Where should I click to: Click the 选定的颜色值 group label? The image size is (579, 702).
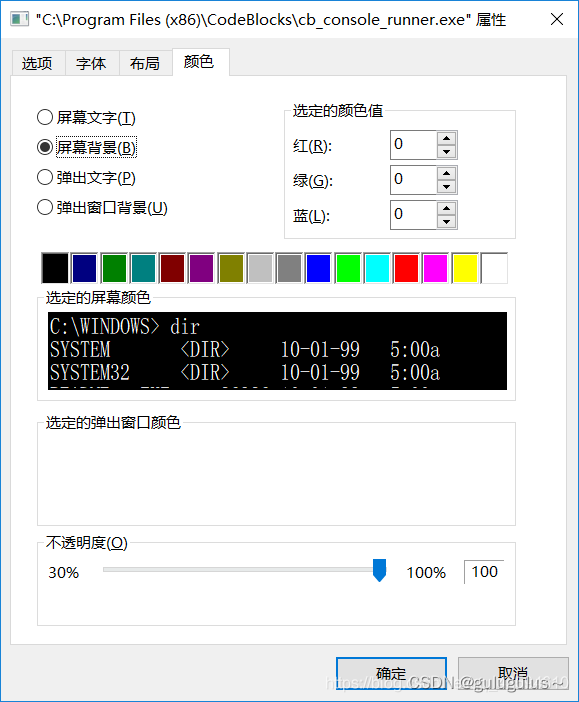point(338,111)
